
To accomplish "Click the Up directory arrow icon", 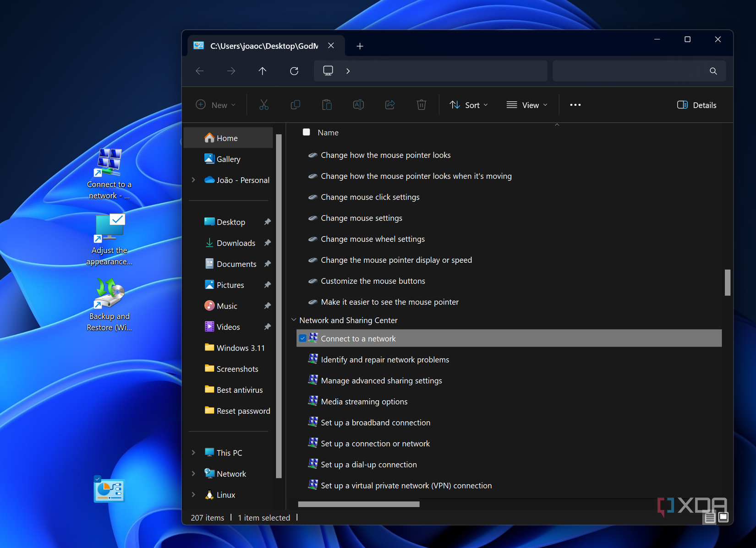I will tap(263, 71).
